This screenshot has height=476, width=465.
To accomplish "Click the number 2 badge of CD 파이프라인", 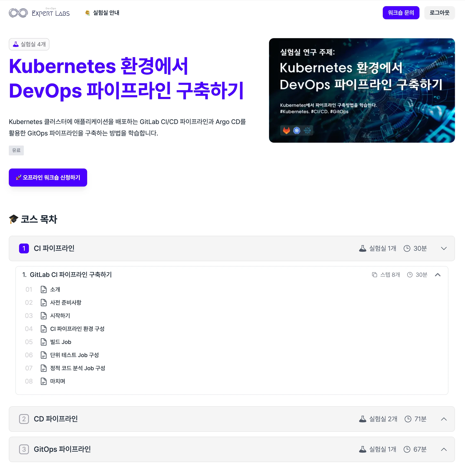I will 24,419.
